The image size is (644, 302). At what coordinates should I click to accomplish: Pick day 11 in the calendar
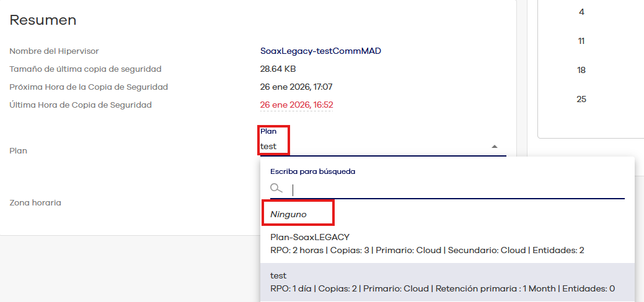click(x=581, y=41)
